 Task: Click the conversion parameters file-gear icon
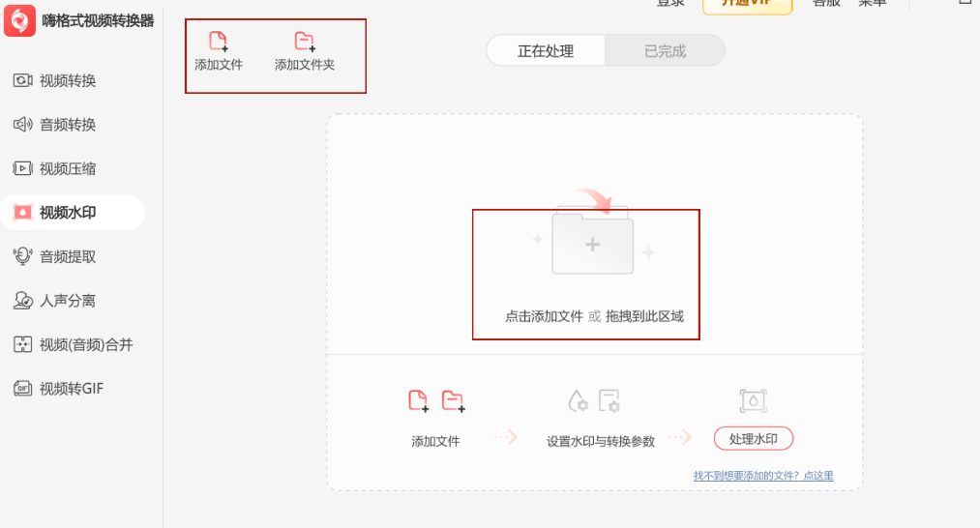click(609, 400)
